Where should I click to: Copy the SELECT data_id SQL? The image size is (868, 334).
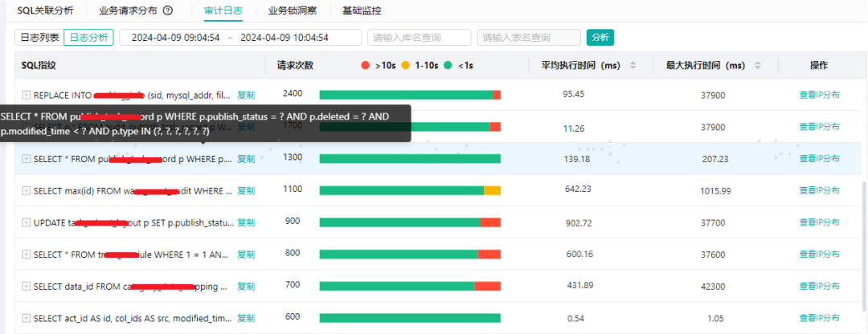(246, 287)
